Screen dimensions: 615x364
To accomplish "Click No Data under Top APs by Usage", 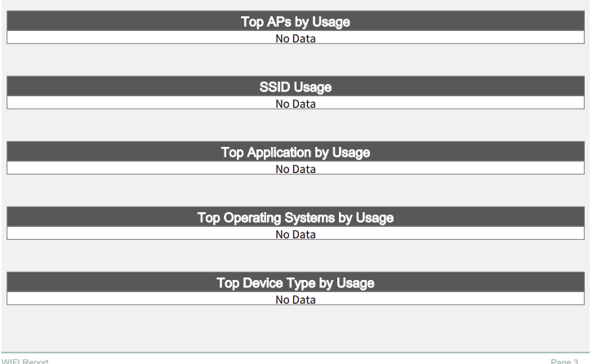I will (296, 38).
